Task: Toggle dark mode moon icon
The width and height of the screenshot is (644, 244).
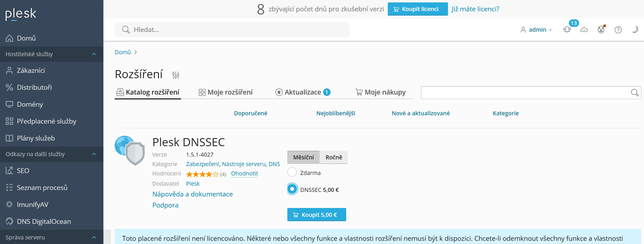Action: pos(635,30)
